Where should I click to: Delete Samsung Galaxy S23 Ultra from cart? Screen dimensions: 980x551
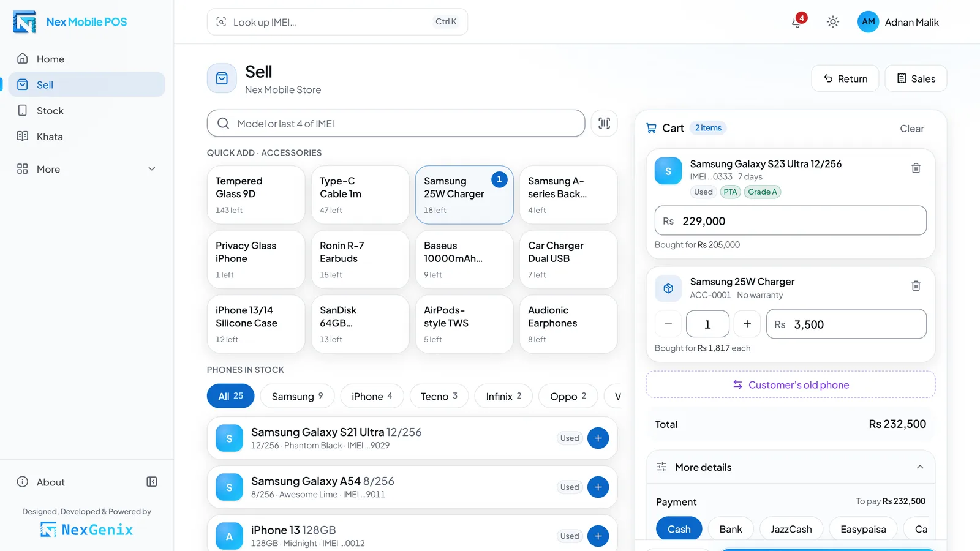[x=916, y=168]
